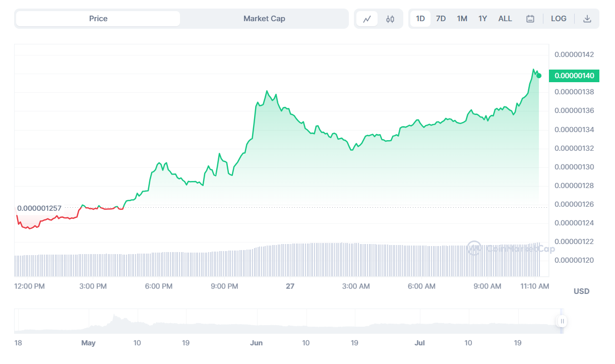Toggle LOG scale on the chart
The height and width of the screenshot is (364, 615).
pos(559,19)
